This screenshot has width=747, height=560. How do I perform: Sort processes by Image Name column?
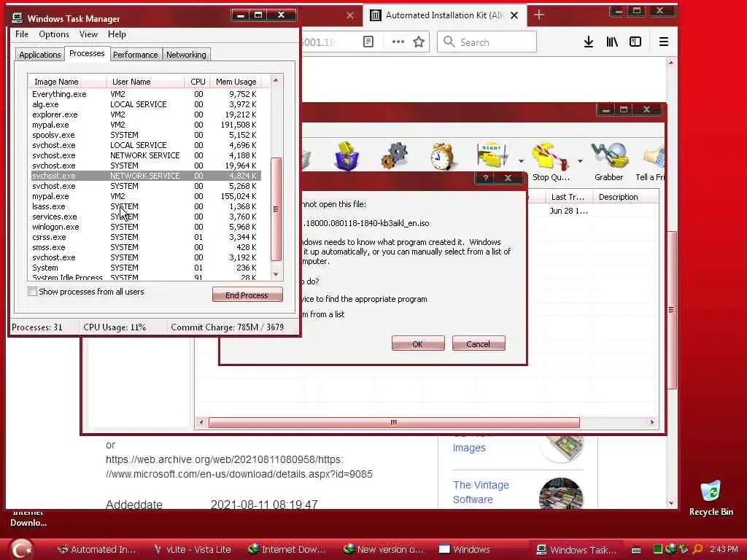(x=67, y=82)
